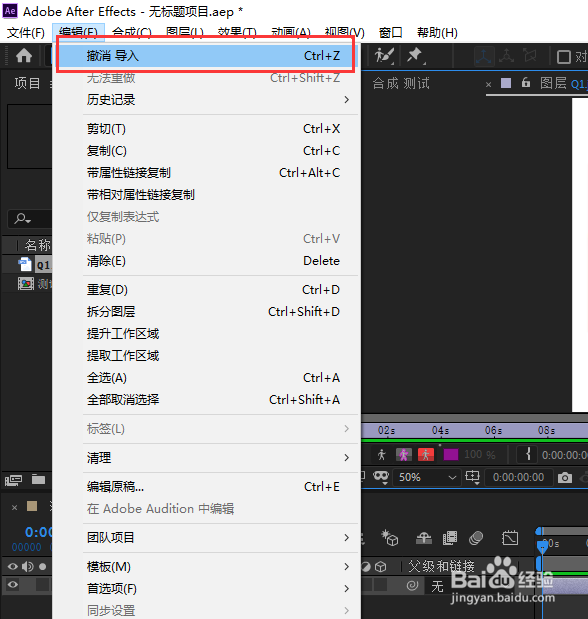588x619 pixels.
Task: Click lavender label on layer panel tab
Action: pyautogui.click(x=506, y=83)
